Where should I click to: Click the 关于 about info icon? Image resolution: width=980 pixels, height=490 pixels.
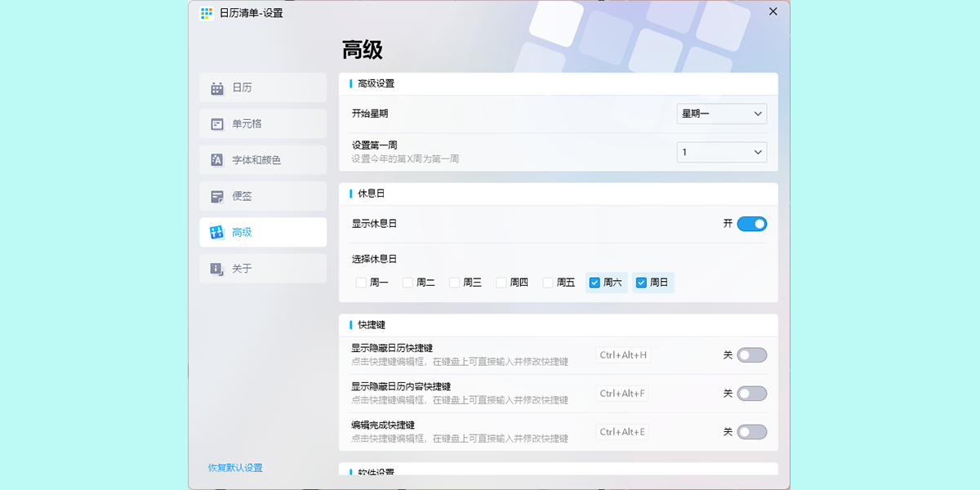point(217,269)
